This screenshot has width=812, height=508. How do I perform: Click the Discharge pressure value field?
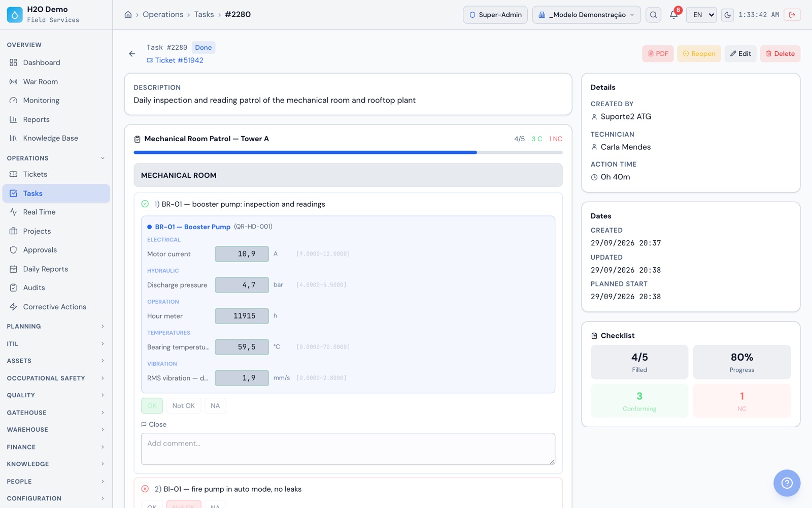[x=242, y=285]
